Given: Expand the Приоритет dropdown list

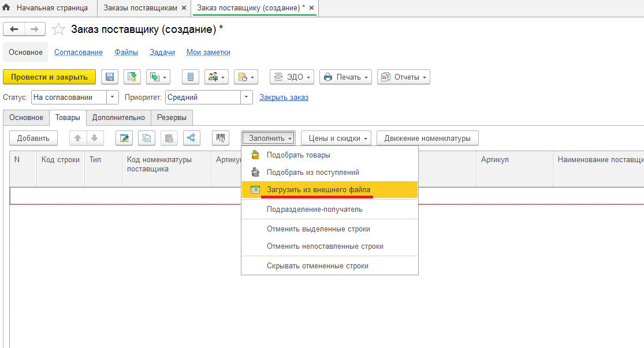Looking at the screenshot, I should coord(247,98).
